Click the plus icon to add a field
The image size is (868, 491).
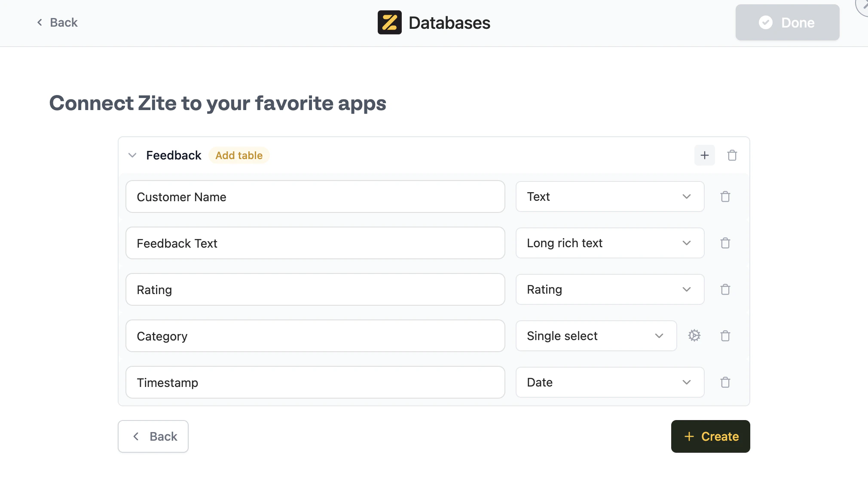pos(704,155)
